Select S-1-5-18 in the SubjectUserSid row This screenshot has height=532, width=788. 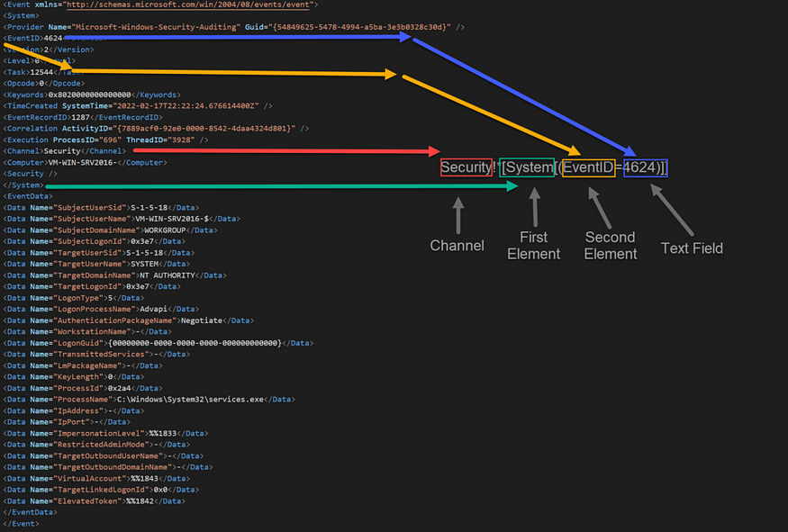coord(149,207)
